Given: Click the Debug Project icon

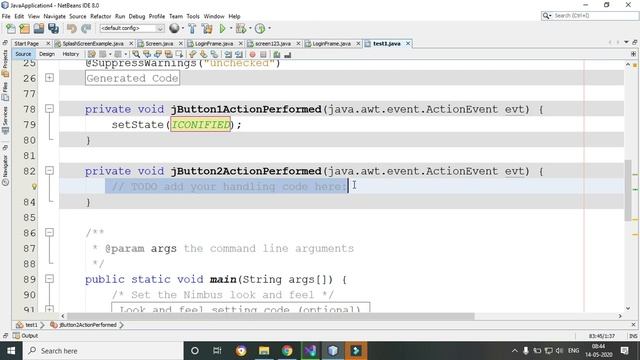Looking at the screenshot, I should (x=241, y=29).
